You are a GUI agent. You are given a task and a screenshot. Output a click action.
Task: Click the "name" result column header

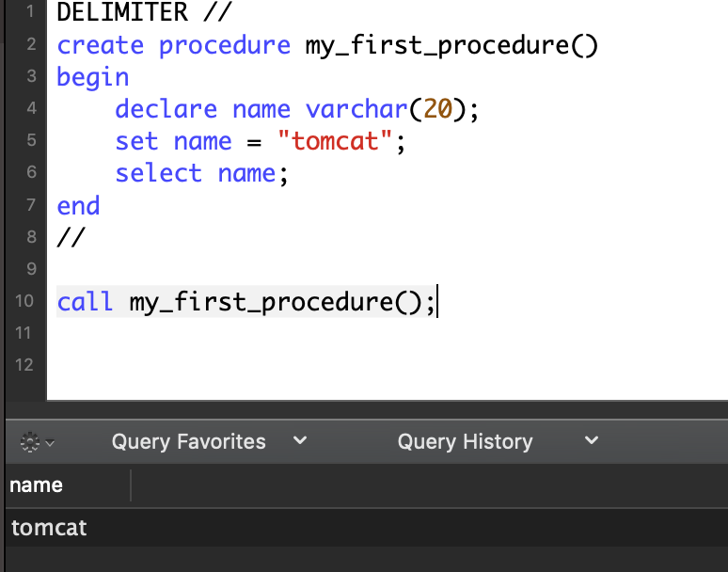coord(37,485)
